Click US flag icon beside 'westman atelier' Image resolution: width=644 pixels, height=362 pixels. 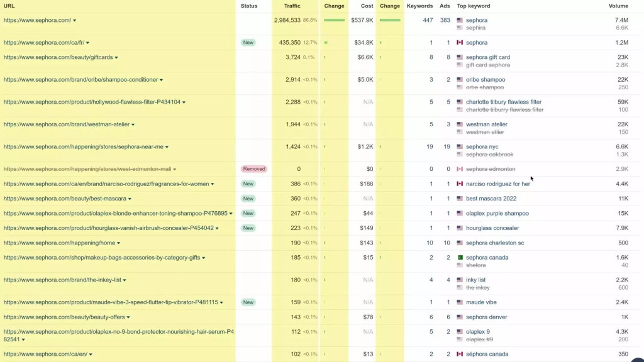pos(460,124)
